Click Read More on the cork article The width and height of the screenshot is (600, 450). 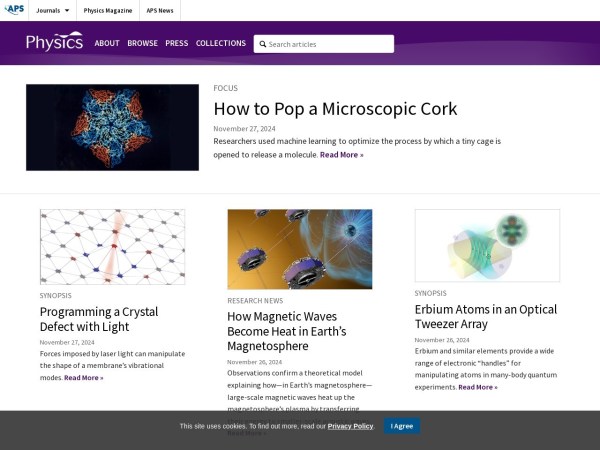coord(341,155)
